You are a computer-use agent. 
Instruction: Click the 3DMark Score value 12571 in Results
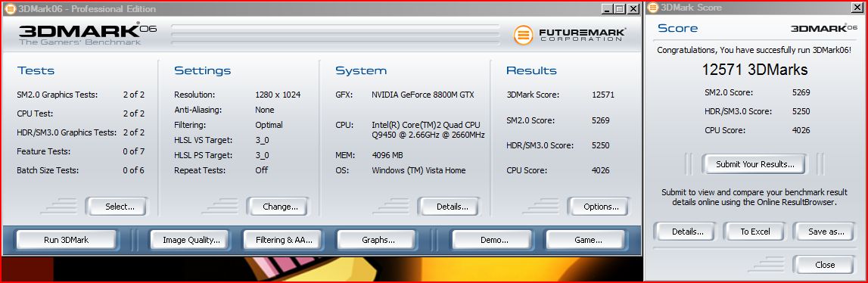pyautogui.click(x=603, y=95)
